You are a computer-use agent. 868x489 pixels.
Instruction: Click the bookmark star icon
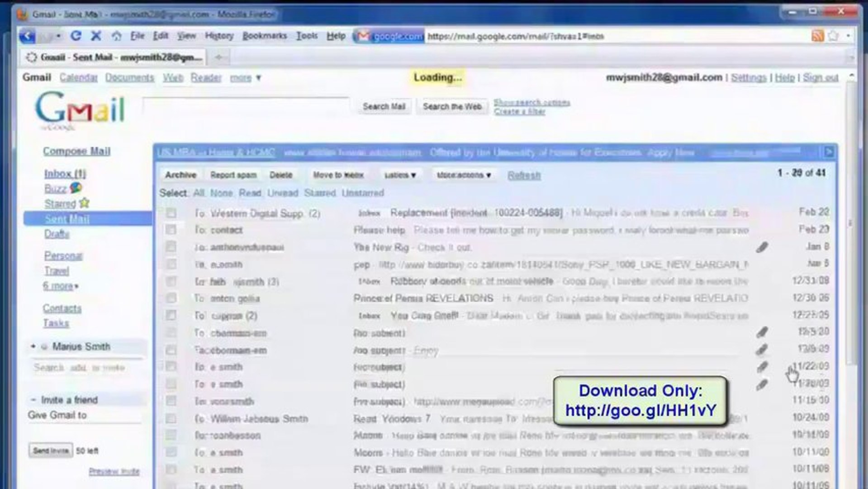point(833,35)
